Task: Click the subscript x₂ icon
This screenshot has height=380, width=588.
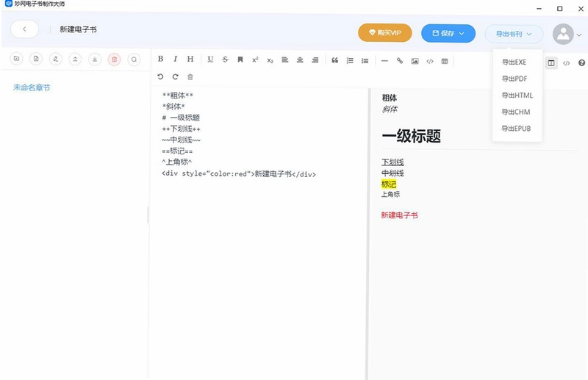Action: 270,60
